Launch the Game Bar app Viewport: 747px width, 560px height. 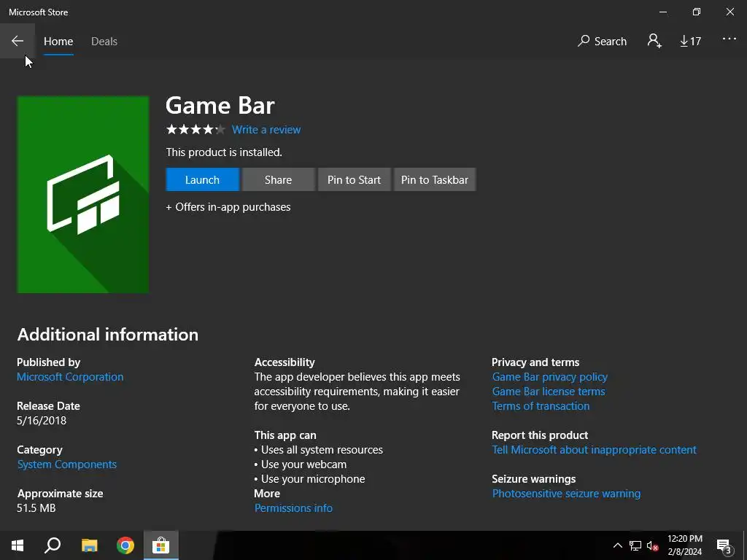tap(203, 179)
